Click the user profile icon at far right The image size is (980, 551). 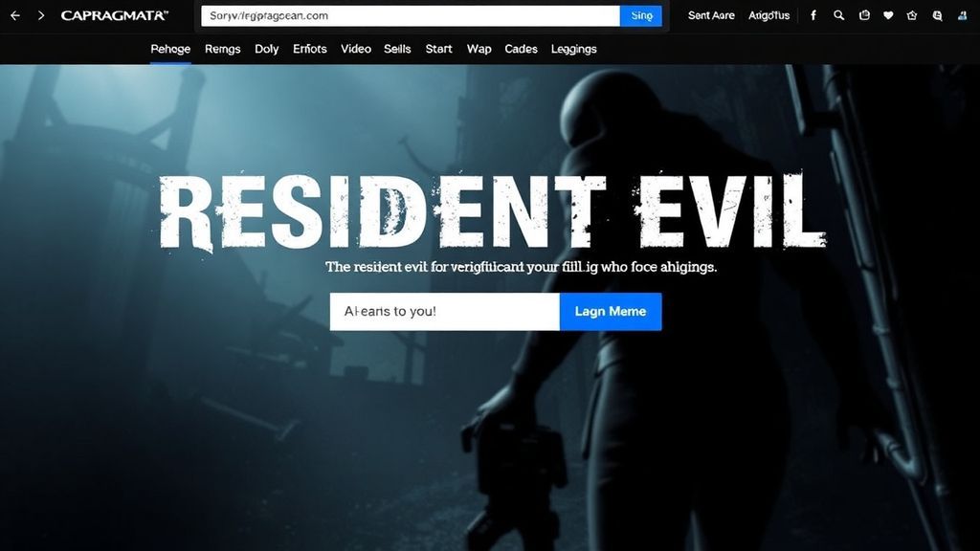coord(961,15)
